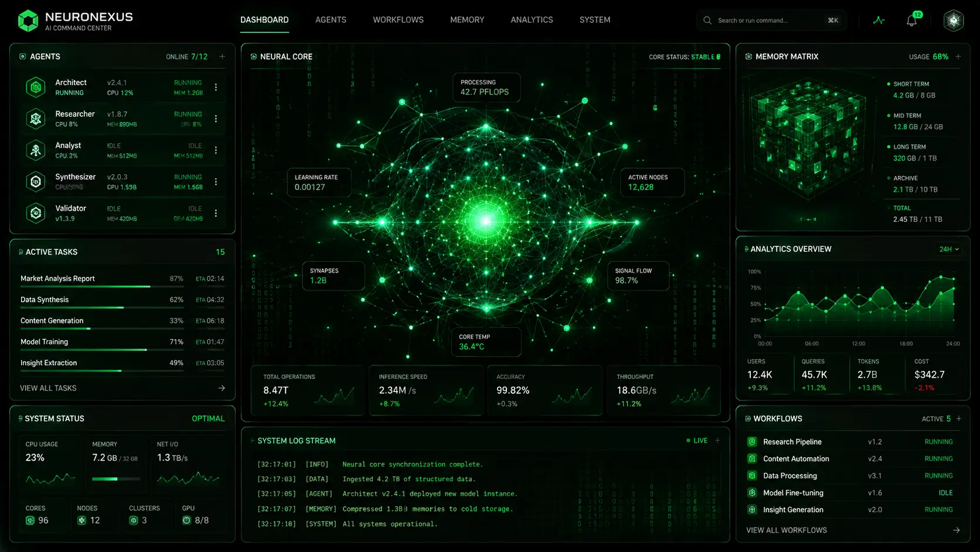Click plus icon in System Log Stream
Image resolution: width=980 pixels, height=552 pixels.
[x=717, y=441]
